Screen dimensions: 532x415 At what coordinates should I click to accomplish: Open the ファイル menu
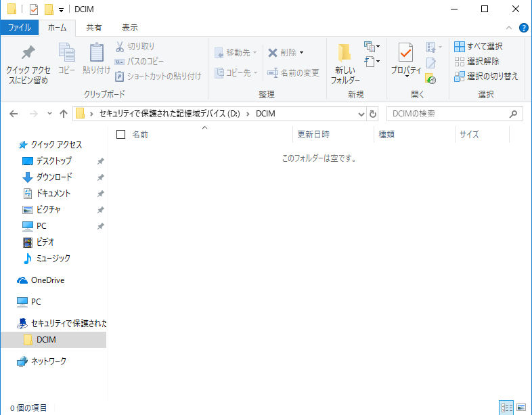point(19,28)
